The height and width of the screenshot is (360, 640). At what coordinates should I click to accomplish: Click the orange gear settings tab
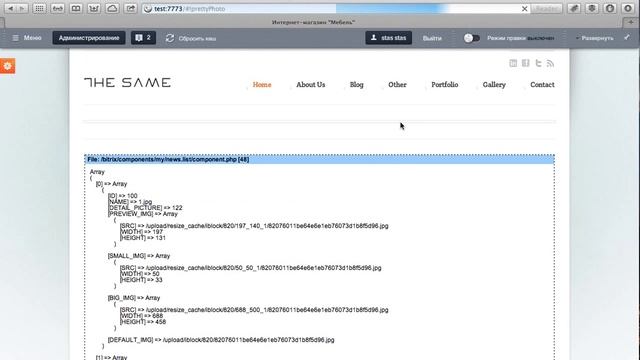tap(7, 66)
